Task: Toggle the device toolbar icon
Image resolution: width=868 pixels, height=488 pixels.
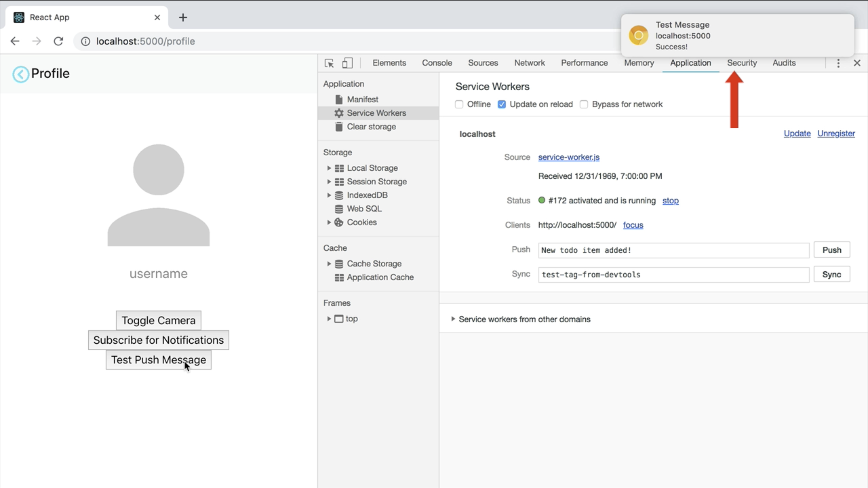Action: [x=347, y=63]
